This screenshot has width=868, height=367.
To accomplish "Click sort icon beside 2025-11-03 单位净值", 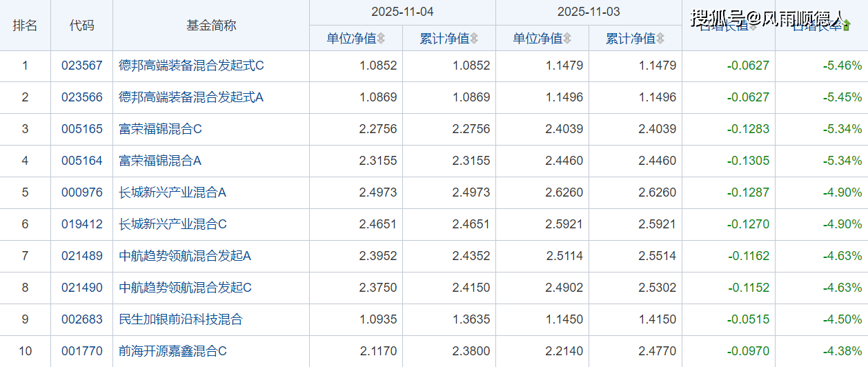I will (x=567, y=39).
